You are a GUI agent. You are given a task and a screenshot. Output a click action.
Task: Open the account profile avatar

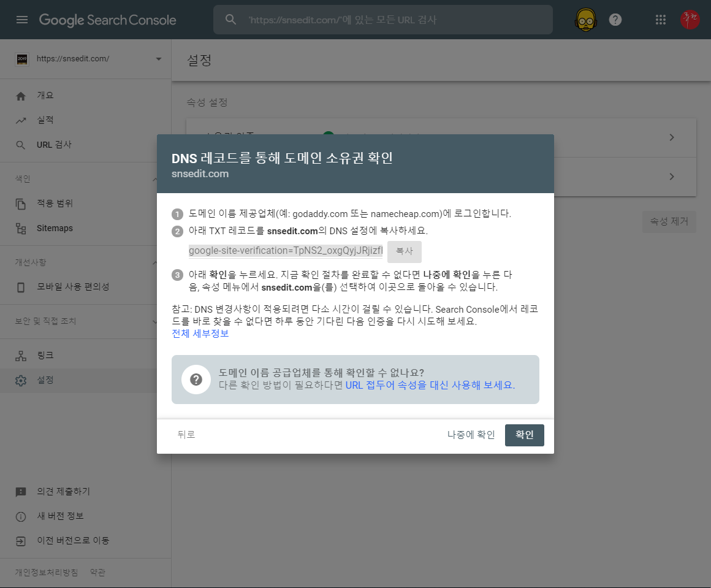[690, 20]
